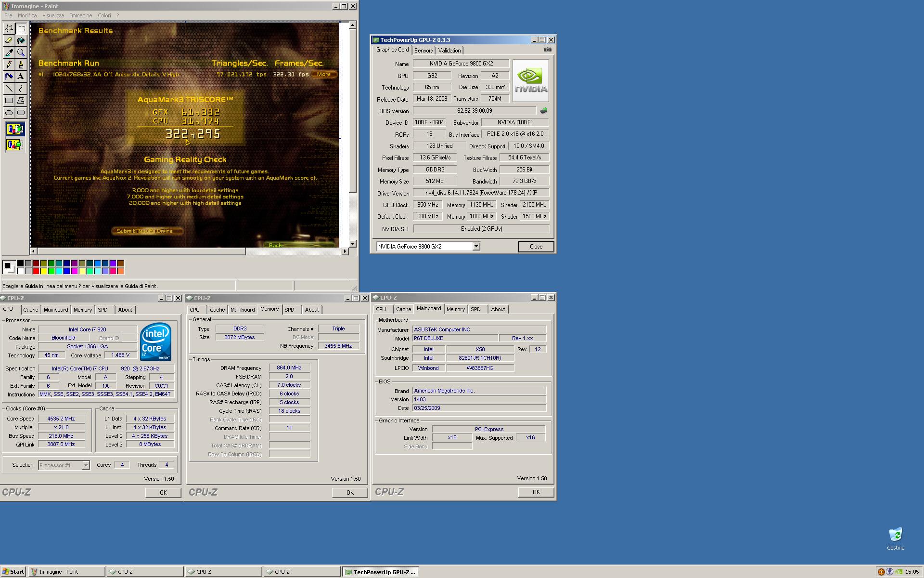Image resolution: width=924 pixels, height=578 pixels.
Task: Click the GPU-Z screenshot camera icon
Action: click(548, 50)
